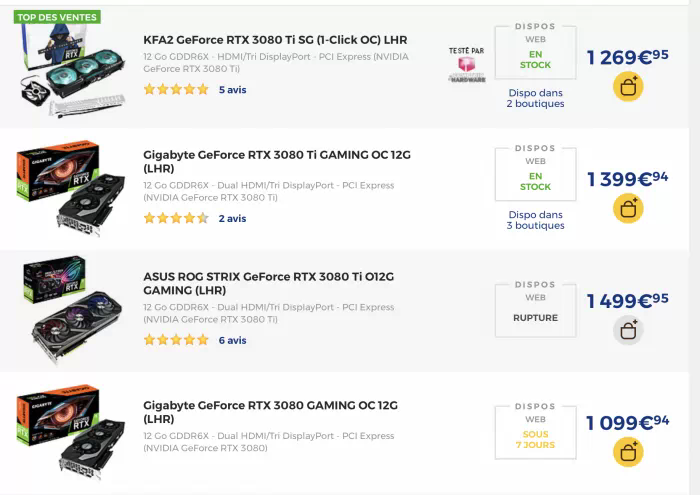Click ASUS ROG STRIX rating stars
The image size is (700, 495).
(176, 340)
